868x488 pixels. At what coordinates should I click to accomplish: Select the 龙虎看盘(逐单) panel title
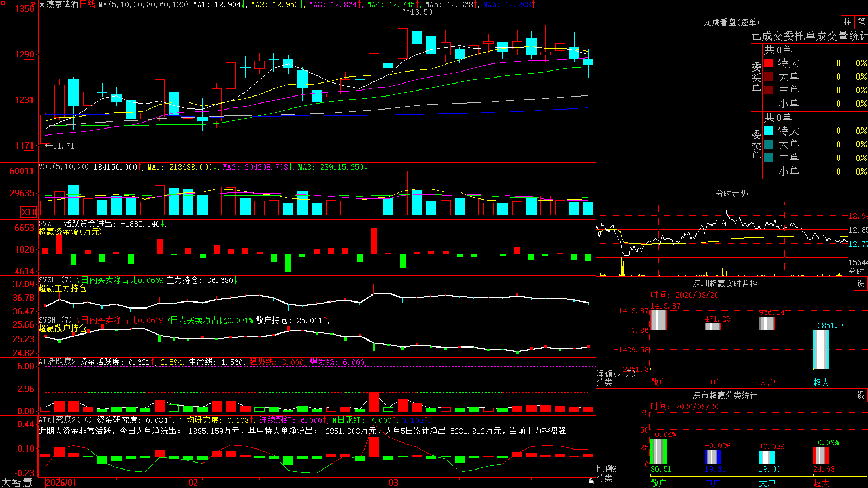point(731,22)
